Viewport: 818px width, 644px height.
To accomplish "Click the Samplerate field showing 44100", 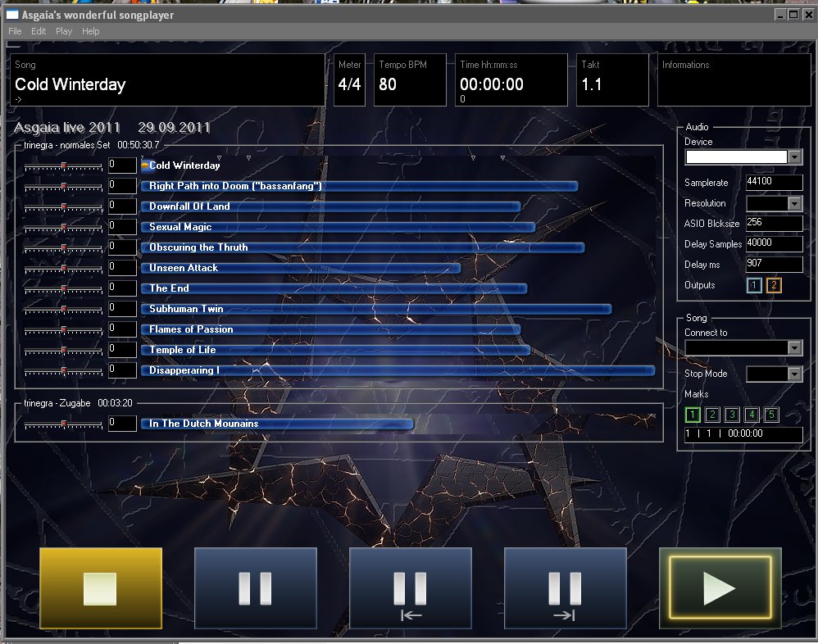I will [x=775, y=182].
